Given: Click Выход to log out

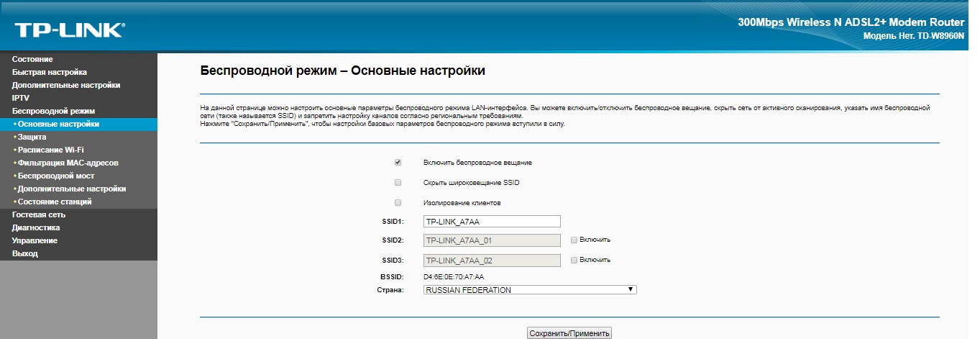Looking at the screenshot, I should pos(25,253).
